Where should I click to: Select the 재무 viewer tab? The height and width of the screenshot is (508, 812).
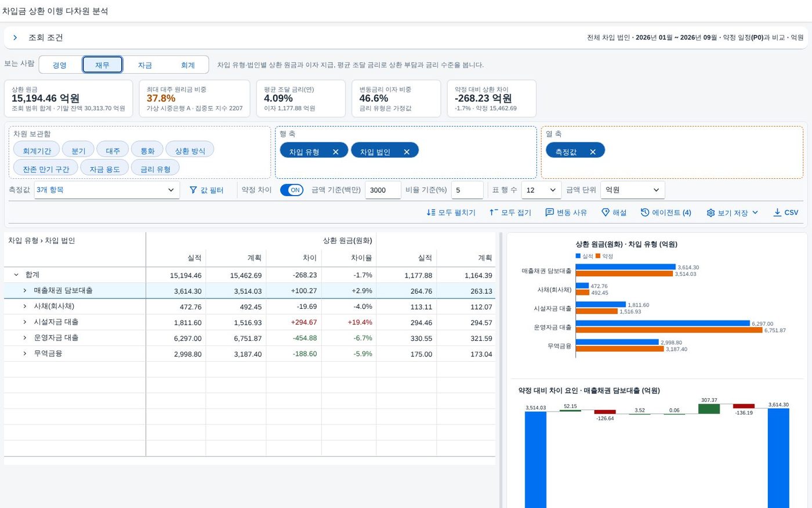tap(103, 65)
